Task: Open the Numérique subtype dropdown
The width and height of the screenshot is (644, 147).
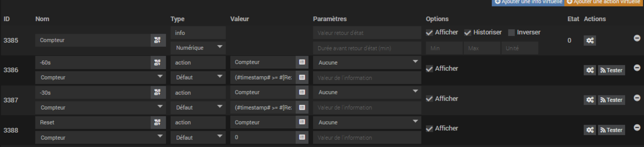Action: (x=198, y=48)
